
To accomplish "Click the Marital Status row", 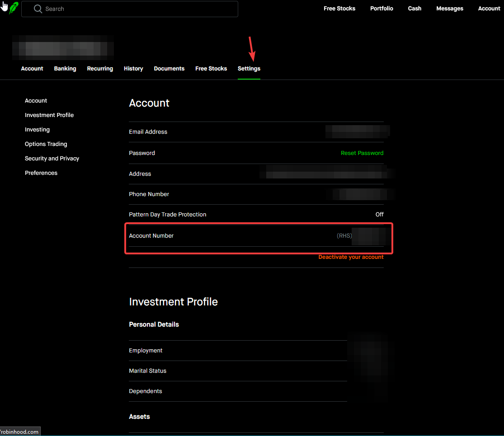I will 238,371.
